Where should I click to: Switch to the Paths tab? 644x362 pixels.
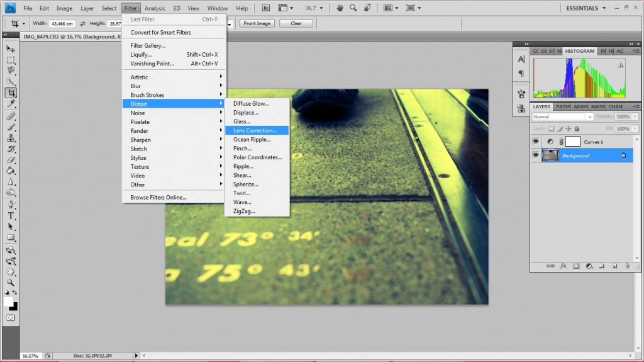pos(563,106)
